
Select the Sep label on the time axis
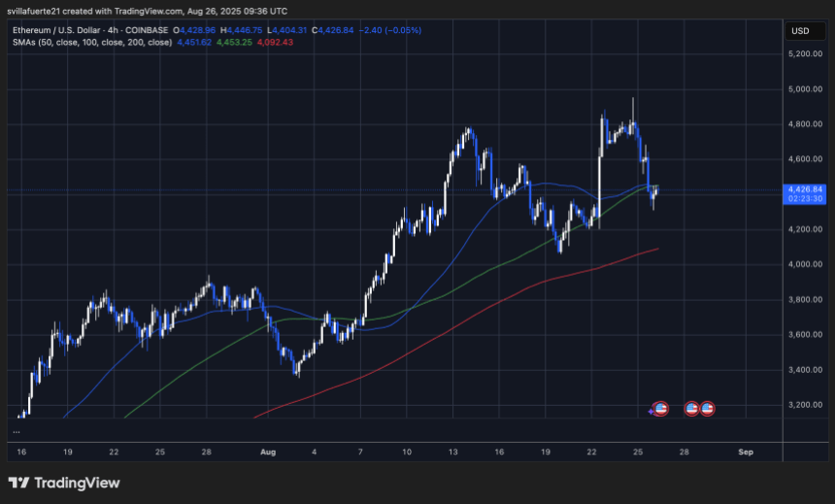(745, 452)
